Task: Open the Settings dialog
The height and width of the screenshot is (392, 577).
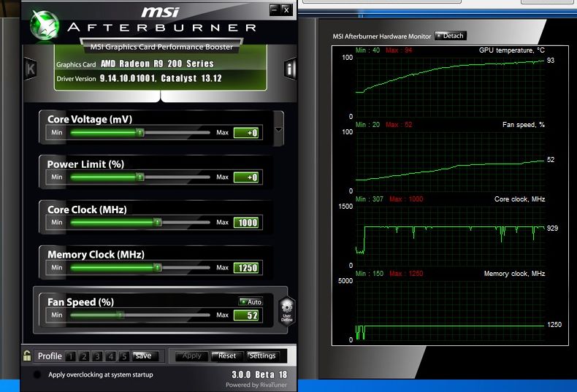Action: tap(261, 356)
